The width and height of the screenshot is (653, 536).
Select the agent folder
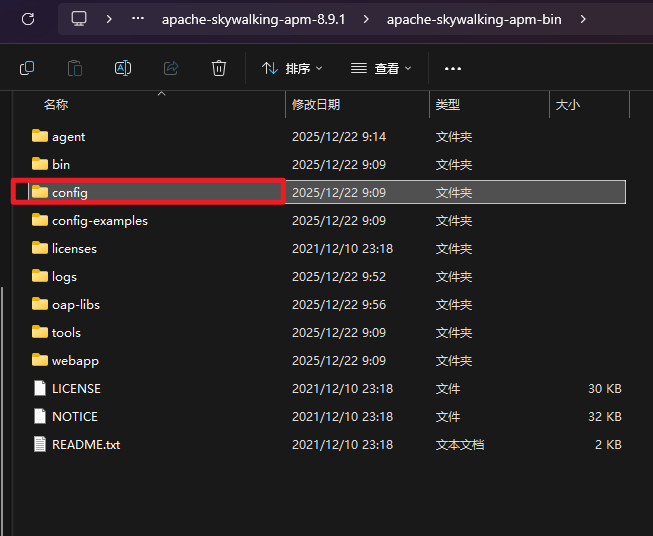[68, 136]
